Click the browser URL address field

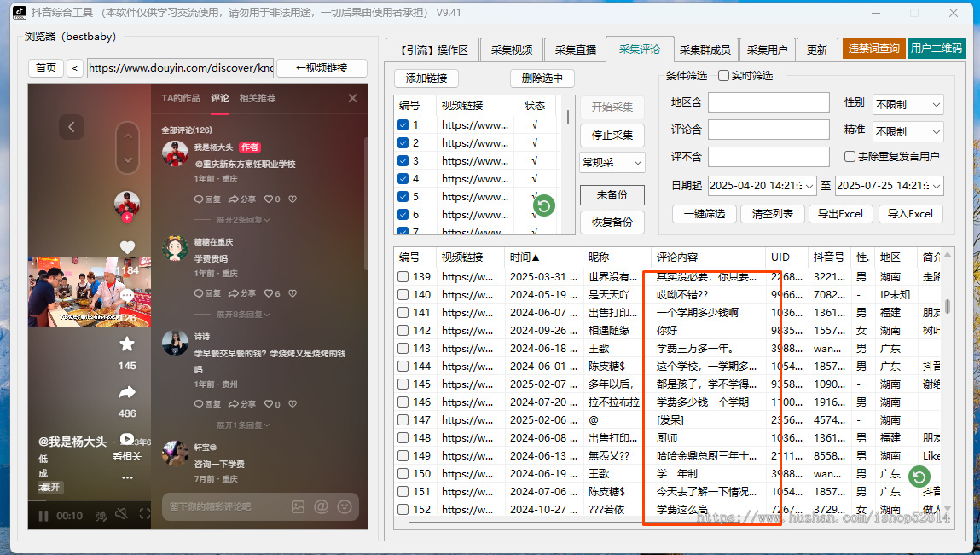(x=181, y=68)
